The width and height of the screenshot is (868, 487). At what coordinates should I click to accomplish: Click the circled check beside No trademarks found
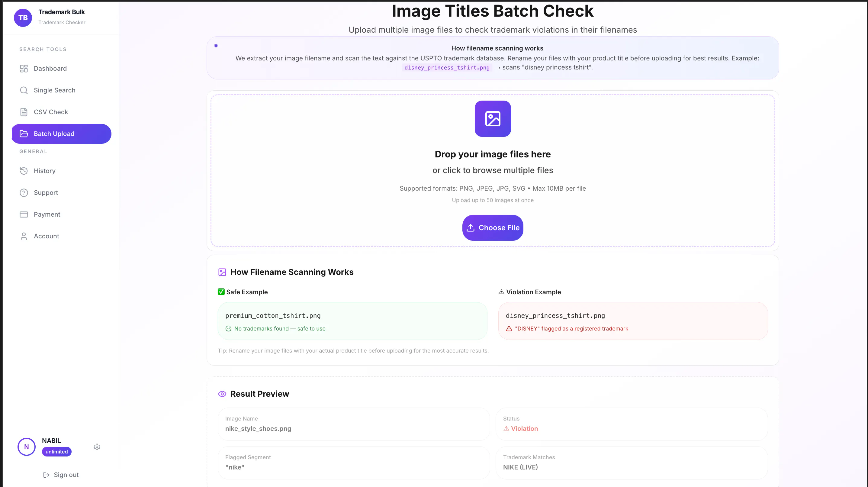(x=228, y=329)
